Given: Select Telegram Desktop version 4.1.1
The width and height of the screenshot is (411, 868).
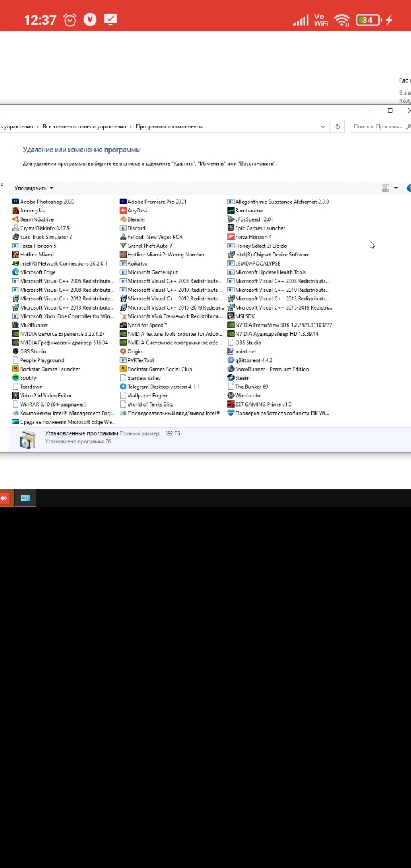Looking at the screenshot, I should [159, 387].
